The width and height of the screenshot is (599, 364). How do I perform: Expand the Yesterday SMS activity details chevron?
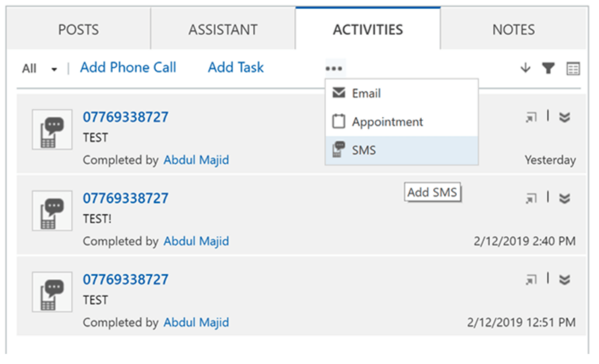pos(564,117)
